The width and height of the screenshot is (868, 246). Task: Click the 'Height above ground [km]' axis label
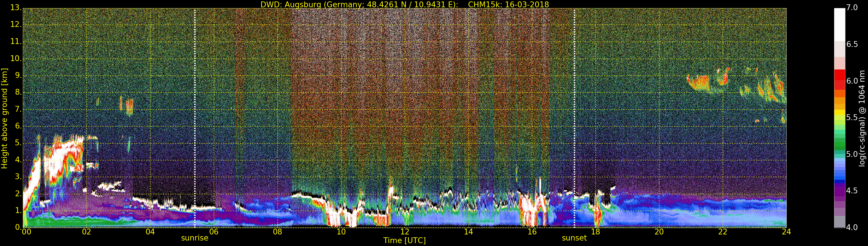pos(4,118)
